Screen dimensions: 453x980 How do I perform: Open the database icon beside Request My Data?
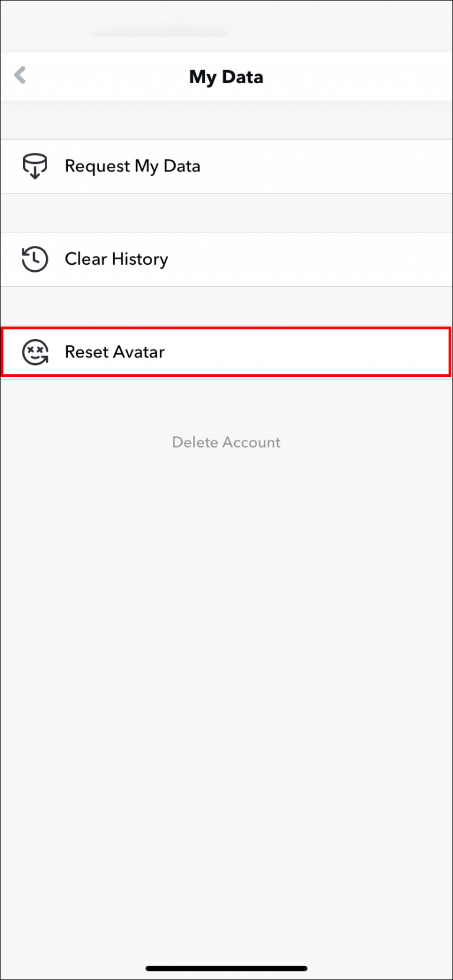tap(35, 166)
